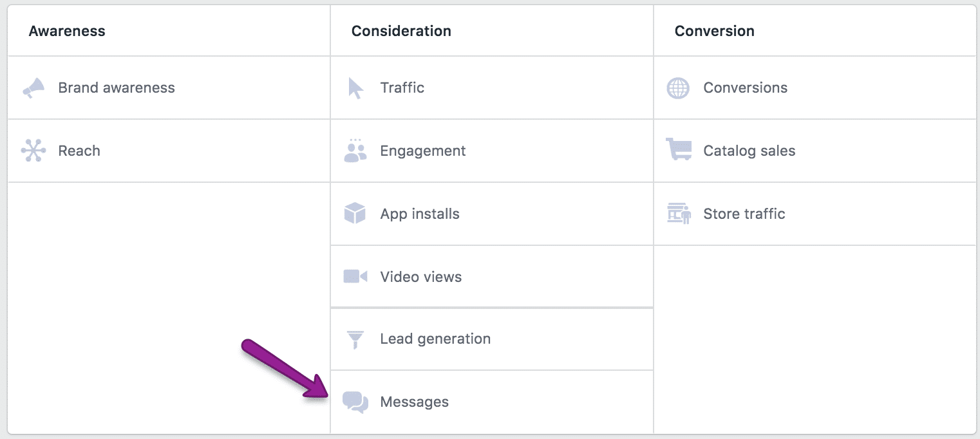This screenshot has width=980, height=439.
Task: Select Video views objective
Action: tap(421, 277)
